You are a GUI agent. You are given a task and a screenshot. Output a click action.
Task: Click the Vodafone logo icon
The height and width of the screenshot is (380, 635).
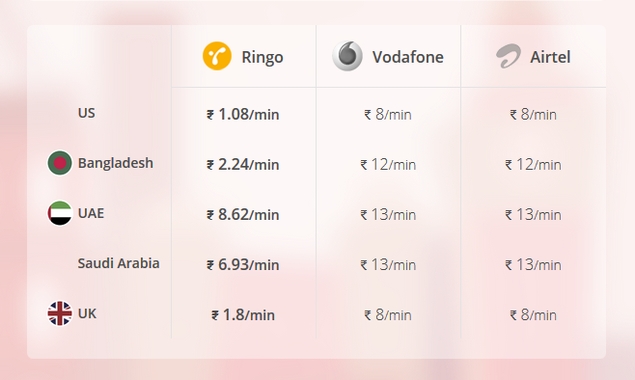click(347, 56)
